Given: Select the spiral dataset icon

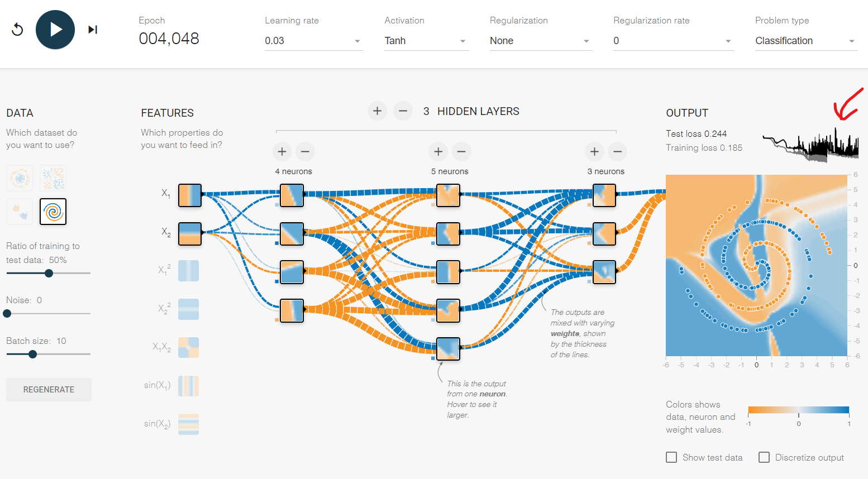Looking at the screenshot, I should pyautogui.click(x=53, y=212).
